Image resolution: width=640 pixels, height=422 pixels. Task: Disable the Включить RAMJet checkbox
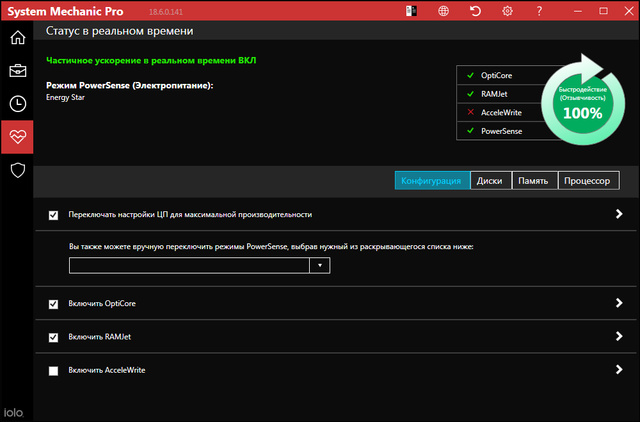tap(54, 337)
